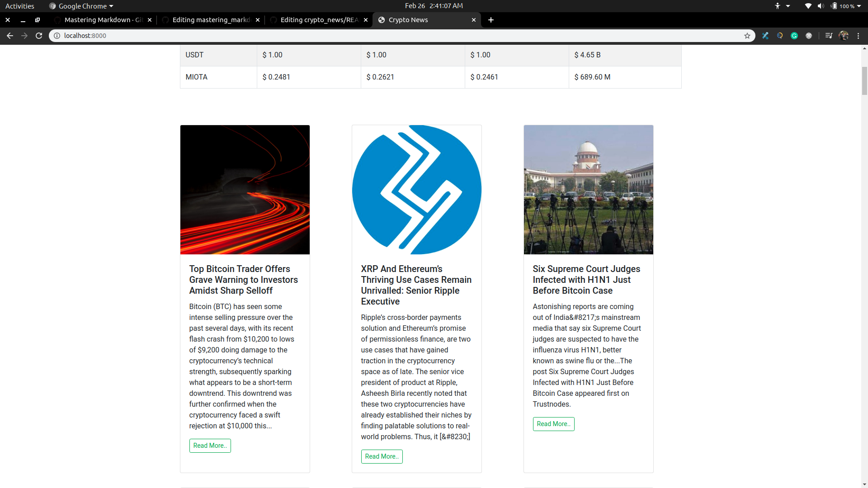Click the blue X-shaped extension icon
The height and width of the screenshot is (488, 868).
765,36
